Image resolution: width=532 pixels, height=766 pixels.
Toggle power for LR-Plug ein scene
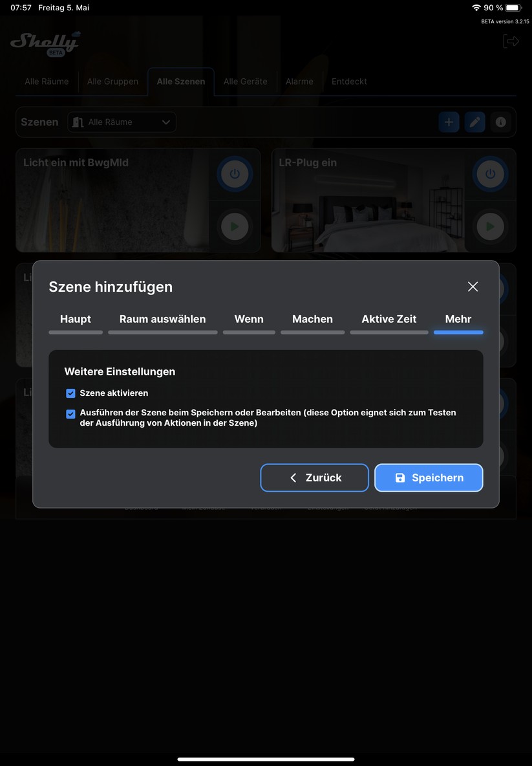click(490, 174)
